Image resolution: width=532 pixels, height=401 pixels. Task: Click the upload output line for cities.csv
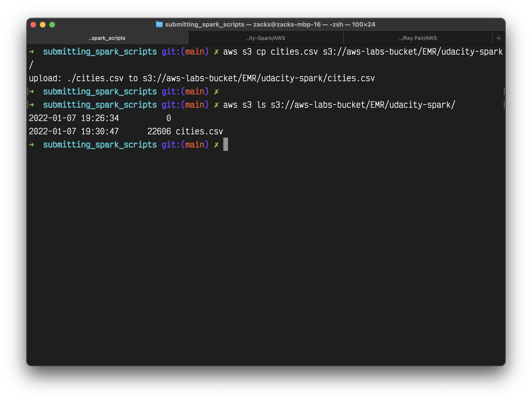(202, 78)
